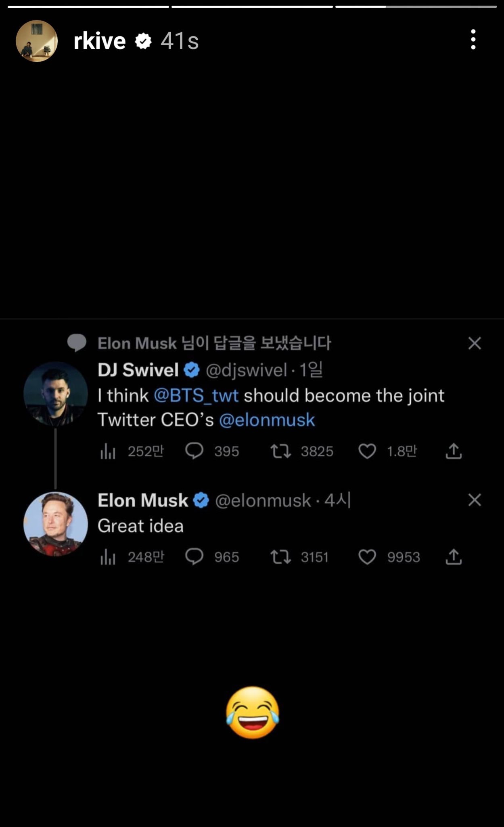The height and width of the screenshot is (827, 504).
Task: Tap the rkive username
Action: coord(100,41)
